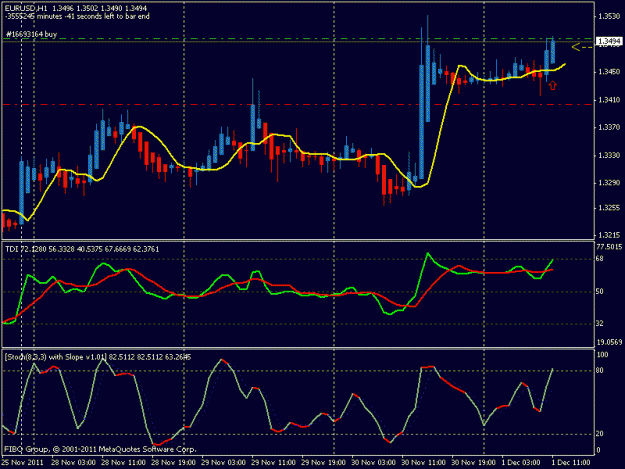Viewport: 625px width, 469px height.
Task: Click the 28 Nov 11:00 time label
Action: [123, 463]
